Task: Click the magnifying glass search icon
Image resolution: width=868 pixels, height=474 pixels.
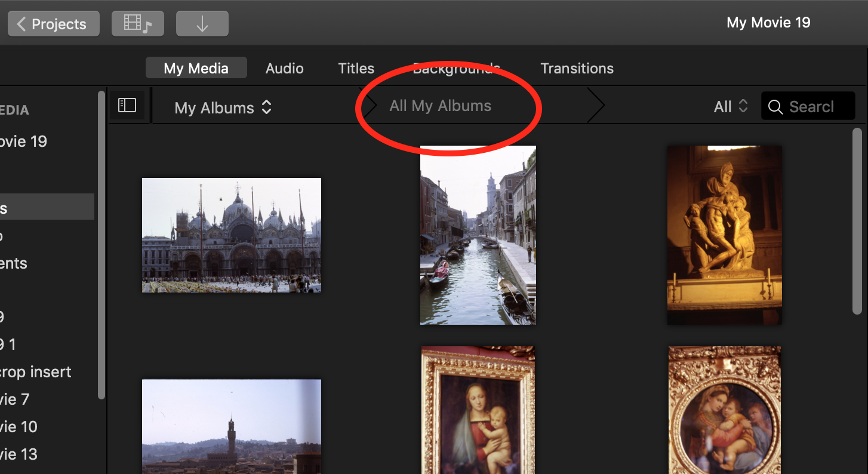Action: click(x=775, y=107)
